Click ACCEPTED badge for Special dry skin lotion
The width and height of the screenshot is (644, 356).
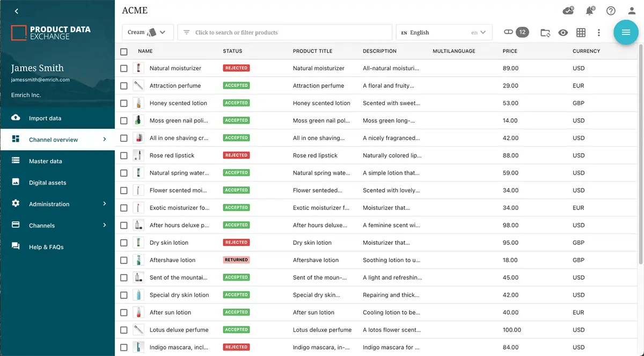[237, 295]
